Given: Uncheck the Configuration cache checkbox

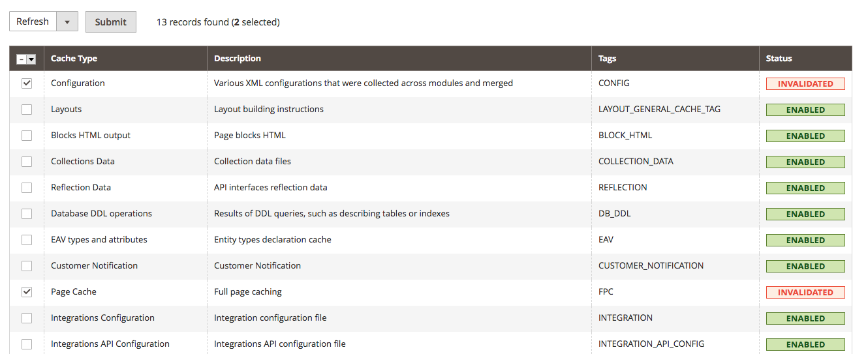Looking at the screenshot, I should pos(27,83).
